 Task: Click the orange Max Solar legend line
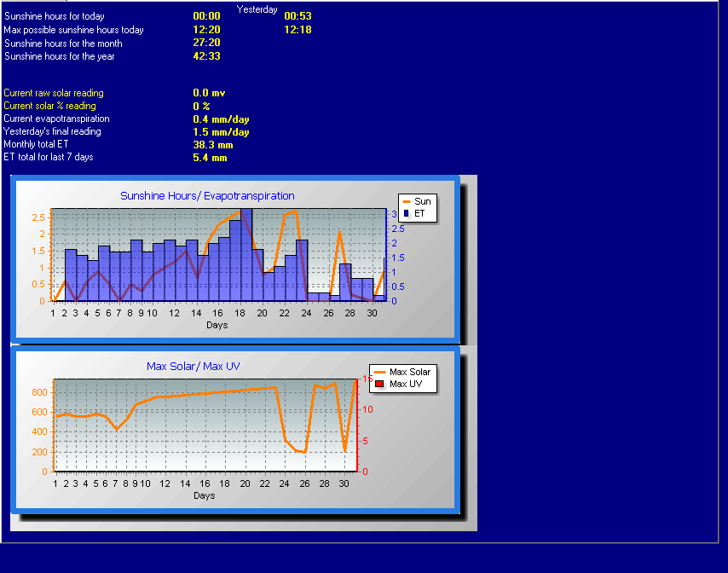click(379, 372)
